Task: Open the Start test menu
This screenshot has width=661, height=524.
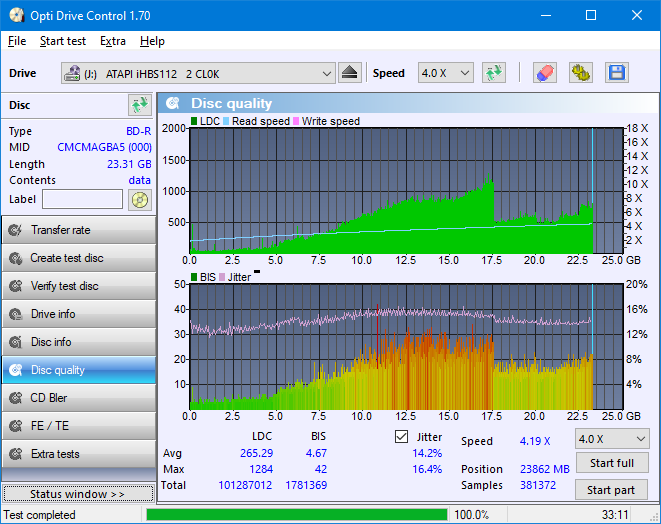Action: pyautogui.click(x=62, y=41)
